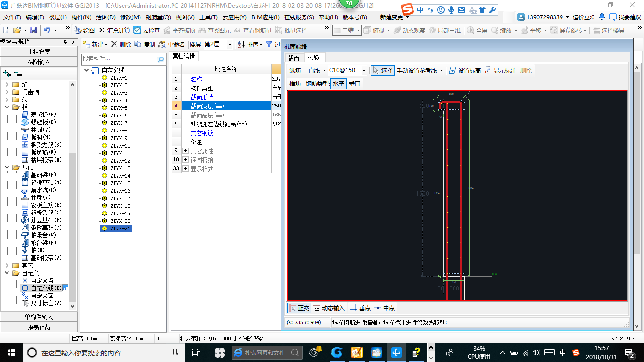Select 尺寸标注(W) in the navigation tree
The width and height of the screenshot is (644, 362).
42,303
